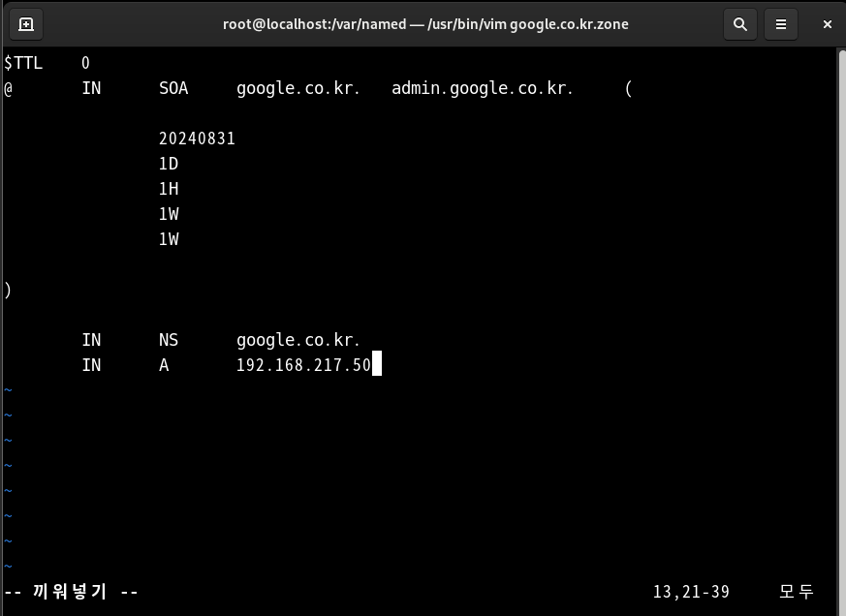This screenshot has height=616, width=846.
Task: Click the 끼워넣기 insert mode indicator
Action: [71, 592]
